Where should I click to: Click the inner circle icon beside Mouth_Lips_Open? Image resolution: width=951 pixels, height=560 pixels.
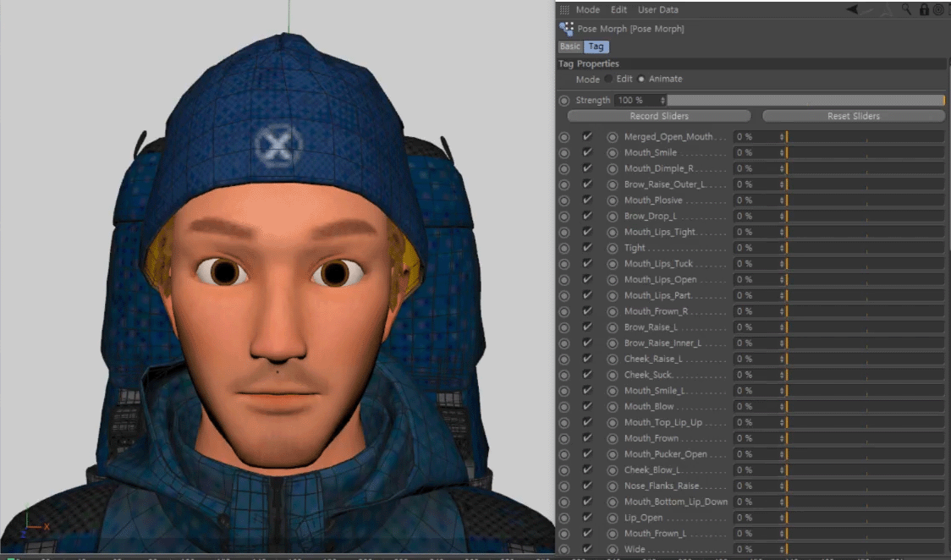(612, 280)
